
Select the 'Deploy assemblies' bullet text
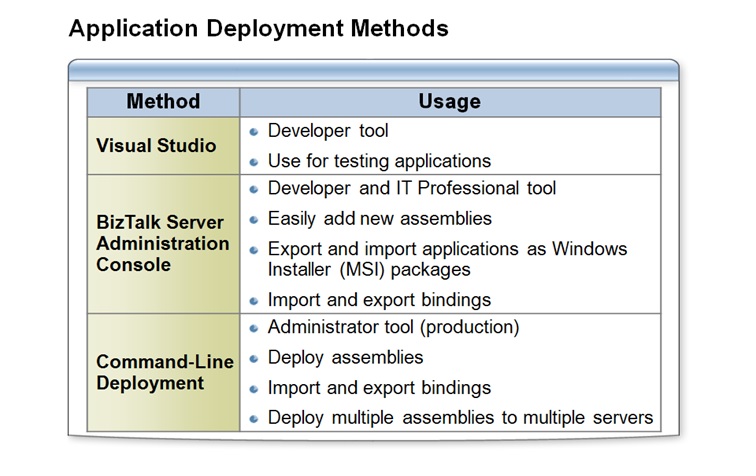coord(345,358)
